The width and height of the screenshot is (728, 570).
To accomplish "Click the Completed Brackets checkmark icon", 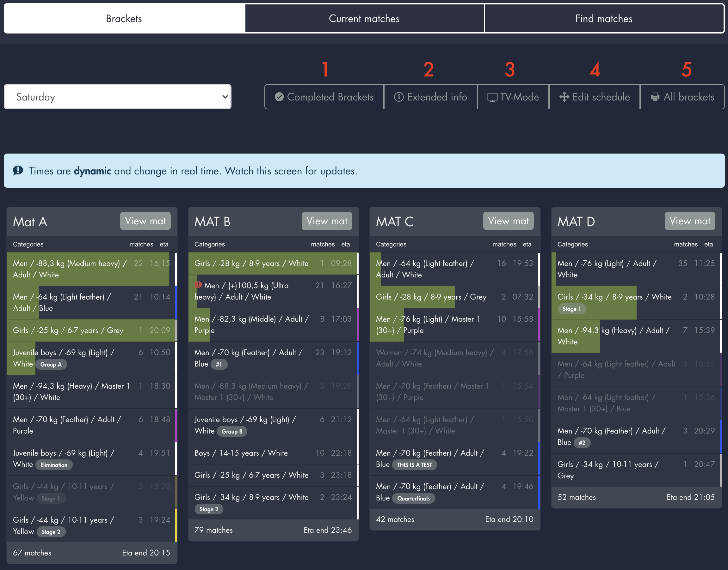I will pyautogui.click(x=279, y=97).
